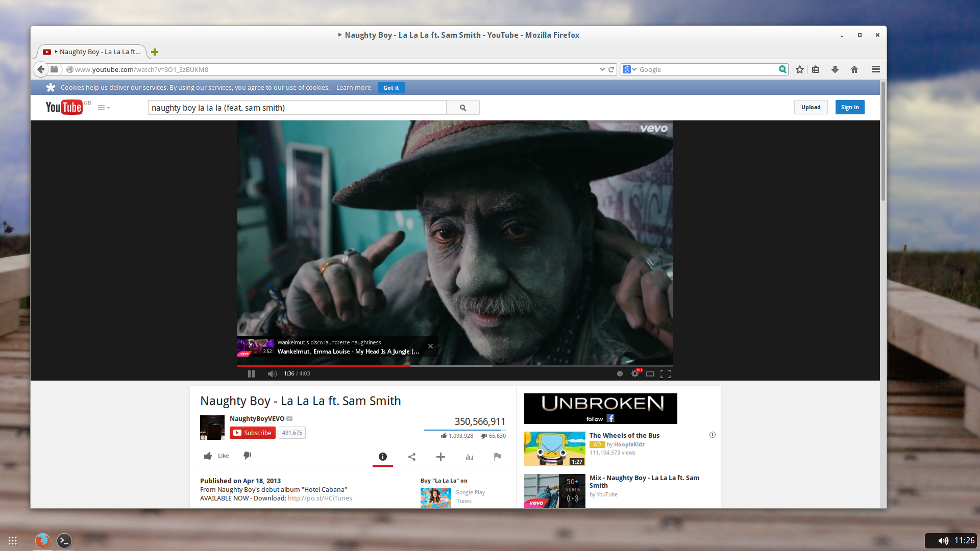Open the Terminal icon in the dock

[64, 540]
